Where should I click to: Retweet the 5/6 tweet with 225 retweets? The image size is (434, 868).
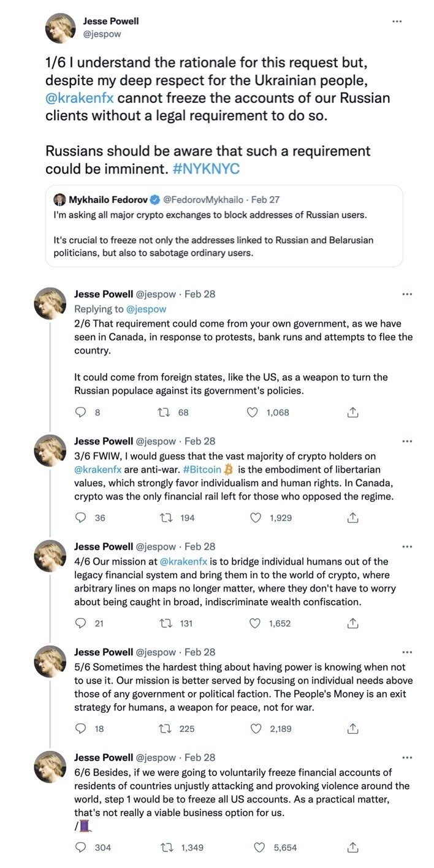tap(164, 729)
